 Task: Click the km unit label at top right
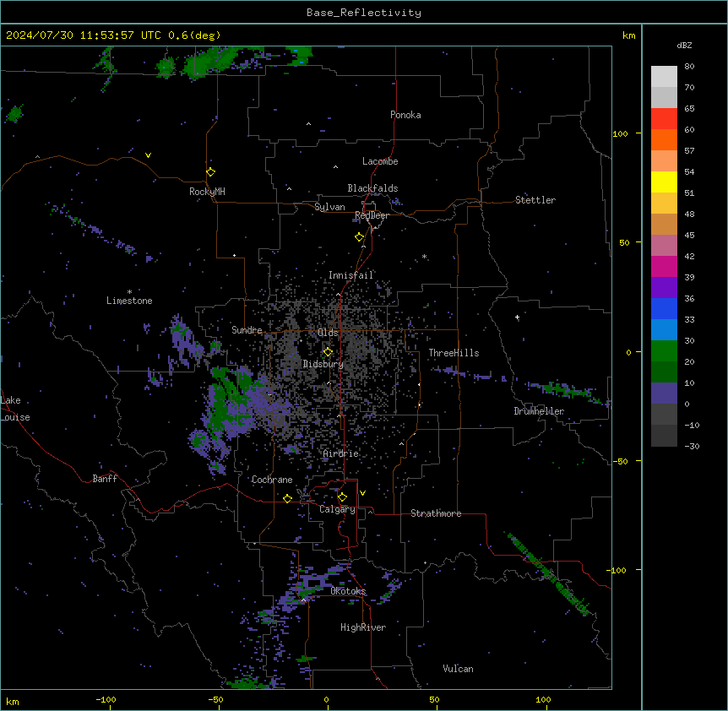pos(629,35)
